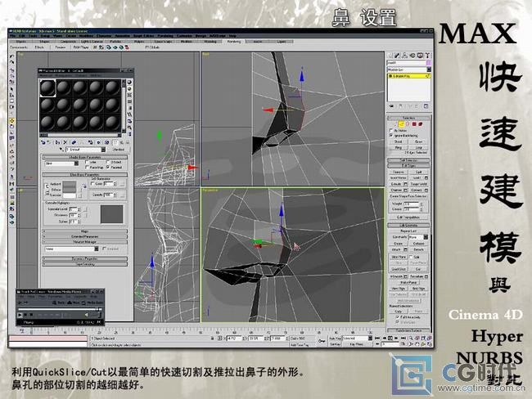Expand Soft Selection rollout
Image resolution: width=532 pixels, height=399 pixels.
tap(408, 160)
